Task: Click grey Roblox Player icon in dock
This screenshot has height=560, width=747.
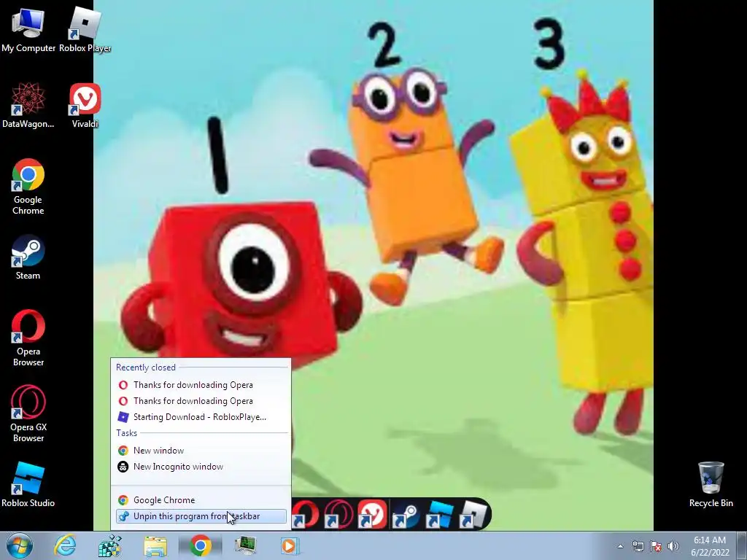Action: (473, 514)
